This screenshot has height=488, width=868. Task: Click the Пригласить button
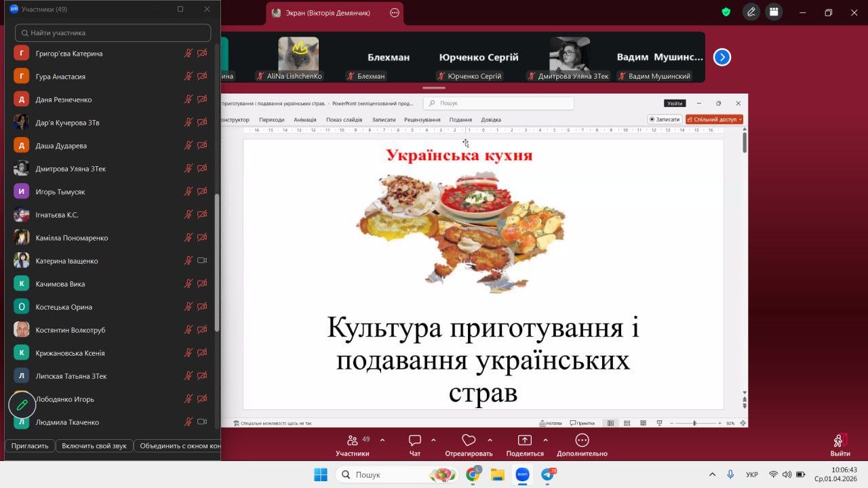coord(30,446)
